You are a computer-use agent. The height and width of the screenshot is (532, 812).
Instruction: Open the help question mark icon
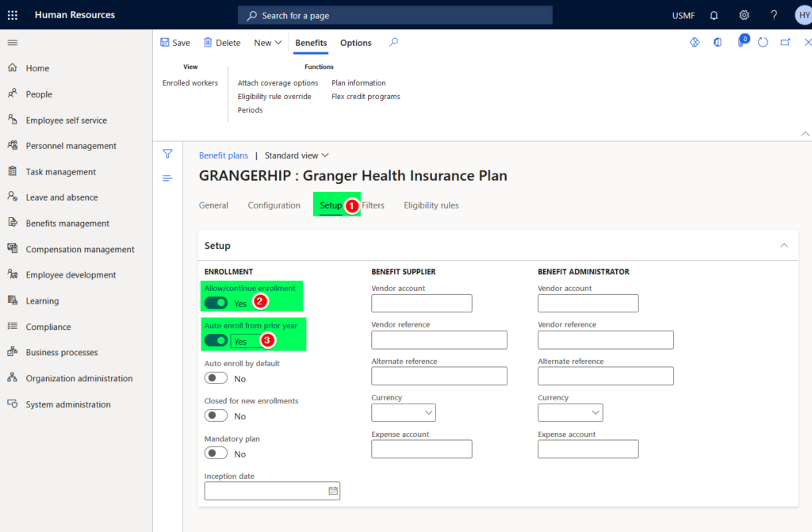(x=774, y=15)
